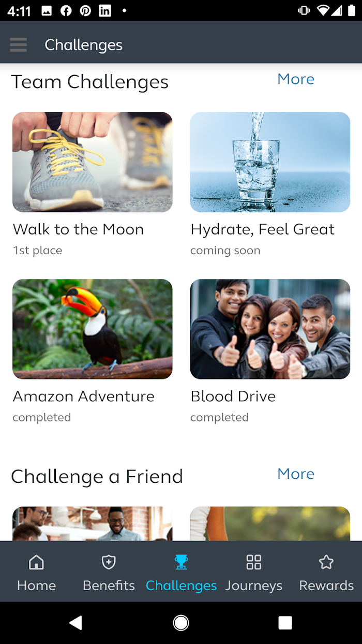
Task: Tap the Android recent apps square
Action: (x=285, y=623)
